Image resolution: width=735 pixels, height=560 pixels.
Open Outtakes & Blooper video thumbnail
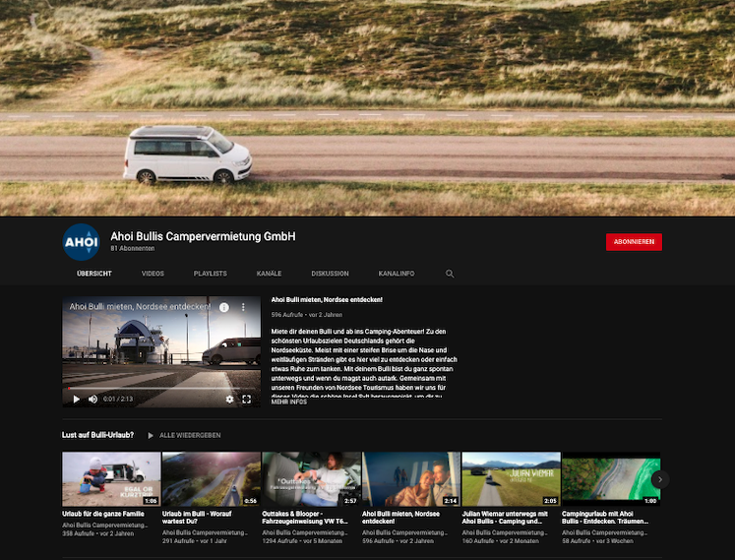[311, 479]
